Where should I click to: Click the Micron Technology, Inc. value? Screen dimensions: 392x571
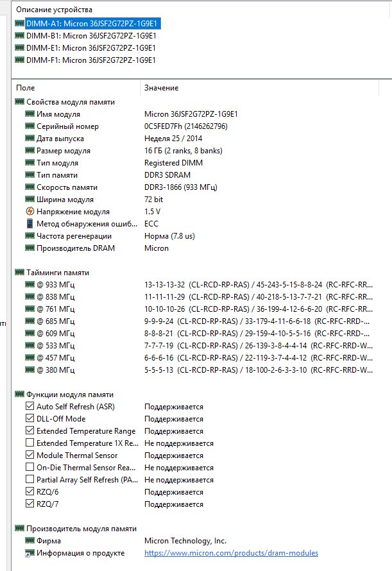click(185, 541)
